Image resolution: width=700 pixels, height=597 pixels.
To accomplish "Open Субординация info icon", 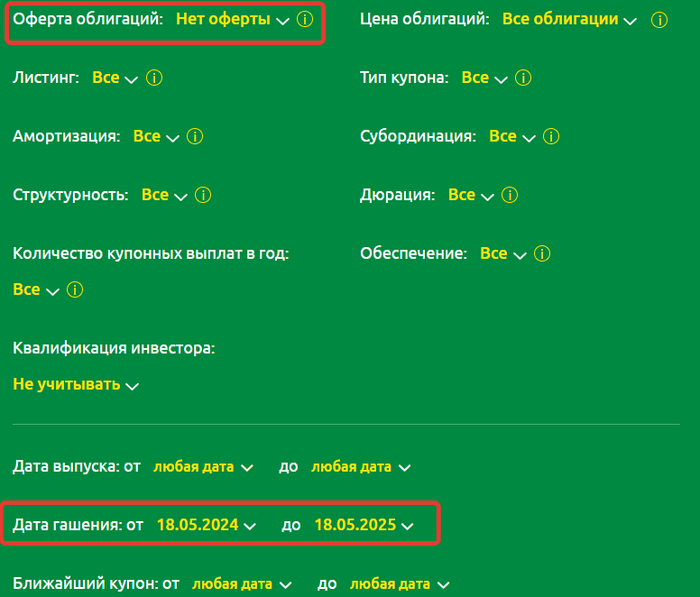I will click(x=551, y=137).
